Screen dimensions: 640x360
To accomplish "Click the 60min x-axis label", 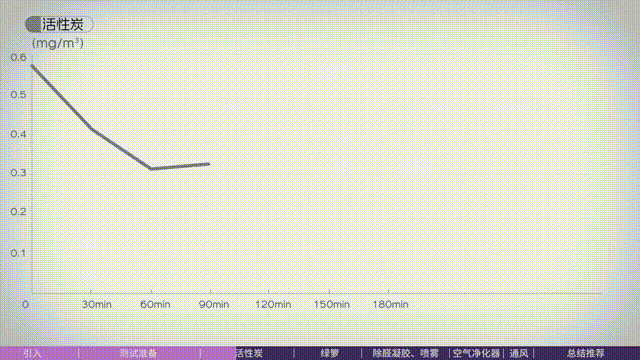I will click(x=155, y=304).
